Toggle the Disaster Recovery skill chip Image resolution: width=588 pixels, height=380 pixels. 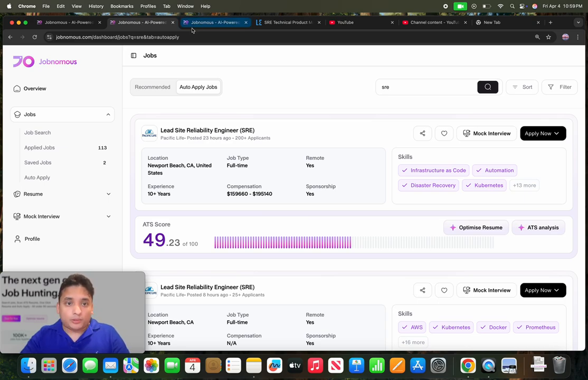coord(428,185)
